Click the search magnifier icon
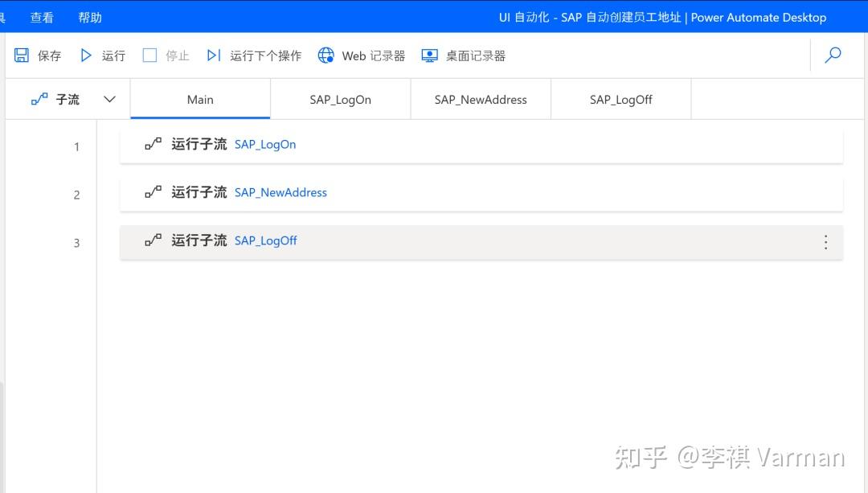868x493 pixels. coord(834,55)
